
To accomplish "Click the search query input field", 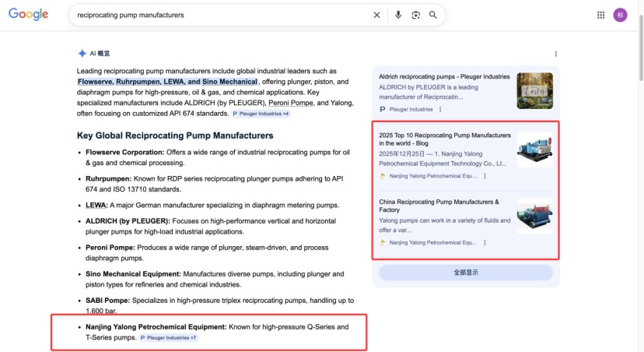I will coord(218,15).
